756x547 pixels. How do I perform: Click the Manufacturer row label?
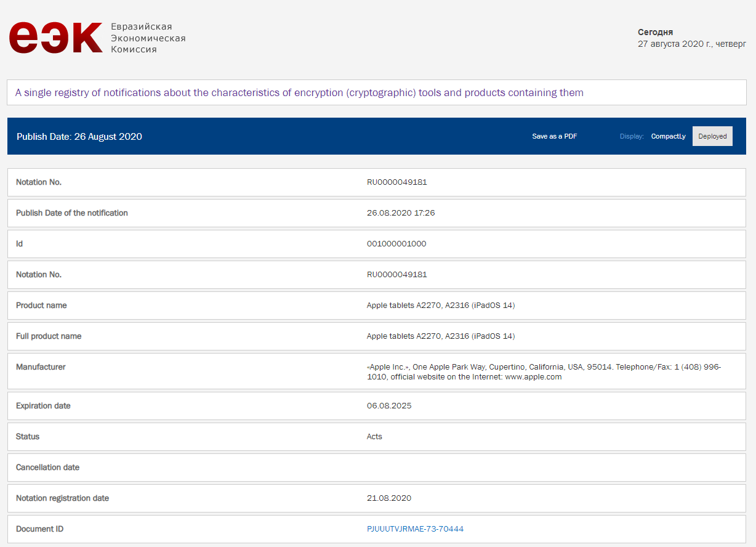click(41, 367)
